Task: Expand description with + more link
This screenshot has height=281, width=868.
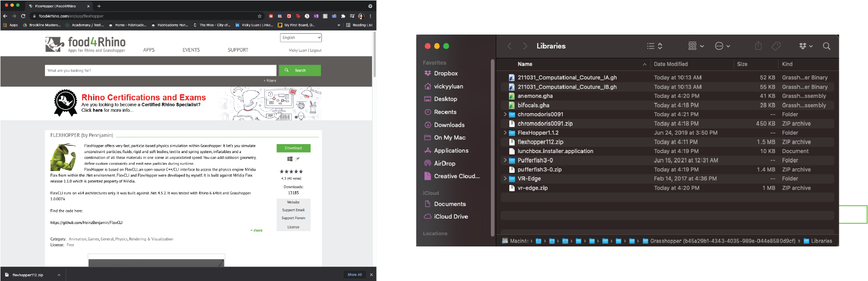Action: click(256, 230)
